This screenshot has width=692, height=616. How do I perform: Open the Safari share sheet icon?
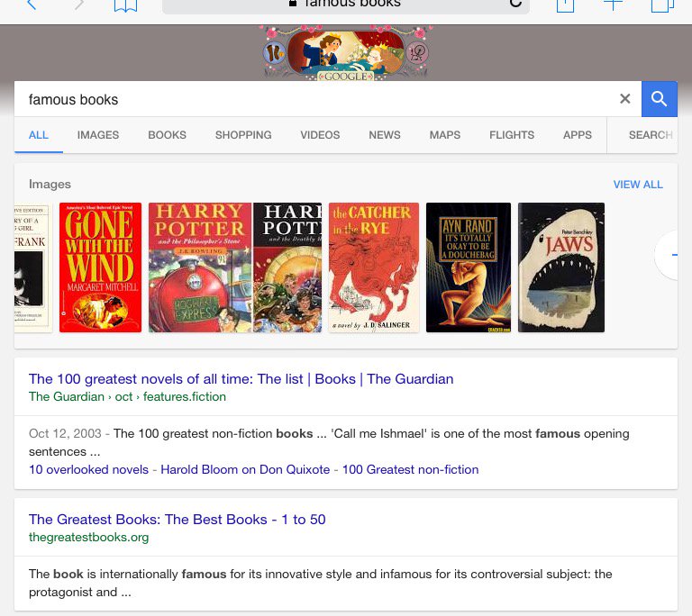pyautogui.click(x=565, y=5)
